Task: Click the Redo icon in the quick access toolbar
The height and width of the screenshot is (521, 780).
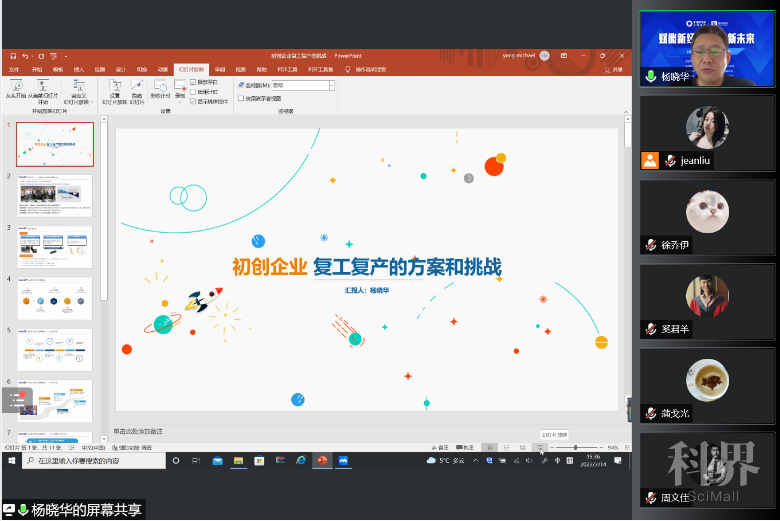Action: click(x=41, y=56)
